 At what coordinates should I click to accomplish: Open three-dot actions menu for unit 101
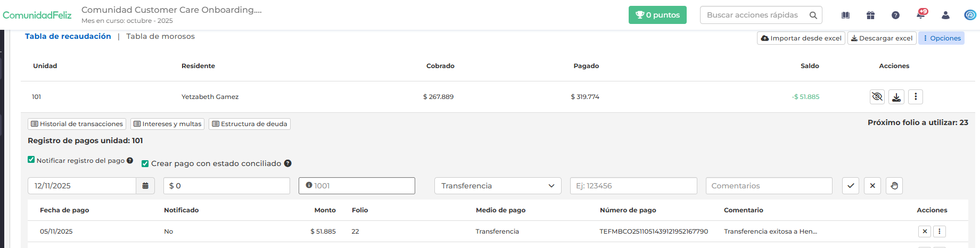916,97
